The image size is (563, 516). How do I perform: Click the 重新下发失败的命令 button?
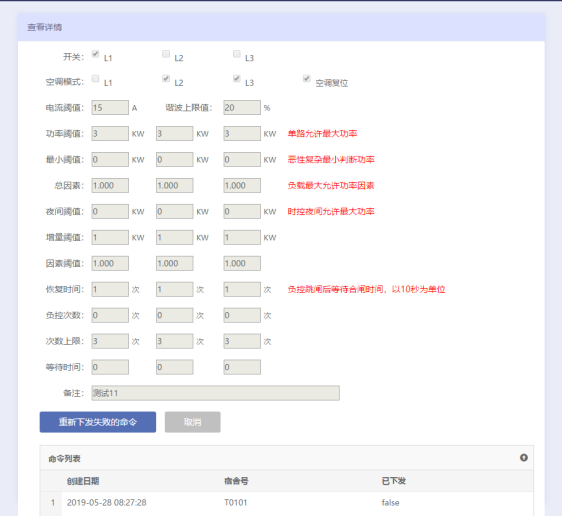click(x=98, y=422)
